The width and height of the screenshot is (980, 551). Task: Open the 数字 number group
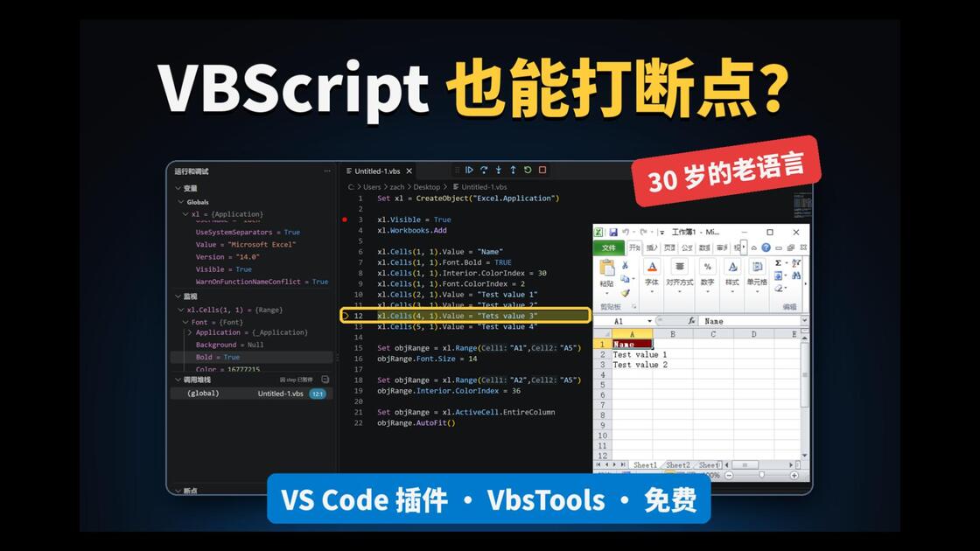click(x=708, y=276)
